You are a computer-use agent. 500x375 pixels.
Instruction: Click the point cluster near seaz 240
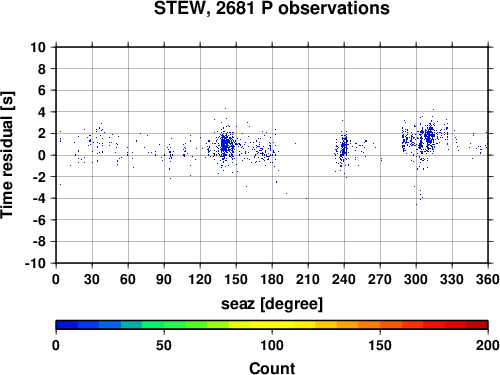344,148
